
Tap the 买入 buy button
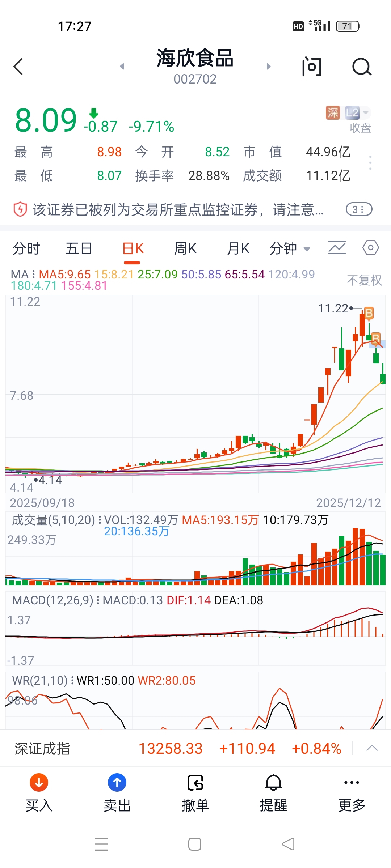pos(39,793)
